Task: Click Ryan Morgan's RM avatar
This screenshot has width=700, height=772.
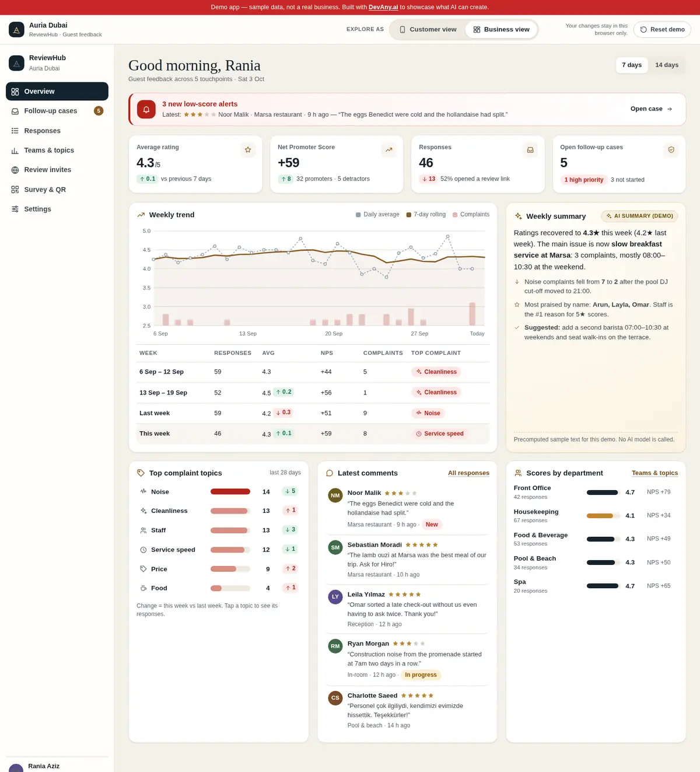Action: [335, 646]
